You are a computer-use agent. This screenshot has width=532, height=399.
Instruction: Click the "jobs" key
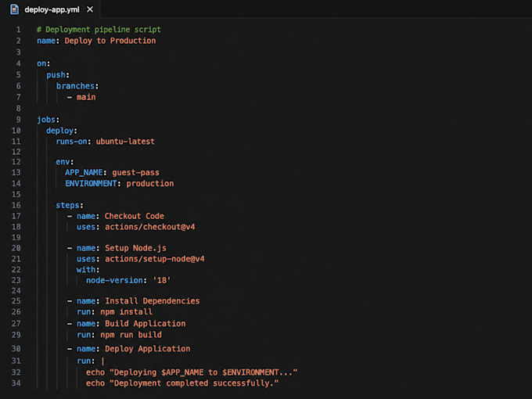coord(46,120)
